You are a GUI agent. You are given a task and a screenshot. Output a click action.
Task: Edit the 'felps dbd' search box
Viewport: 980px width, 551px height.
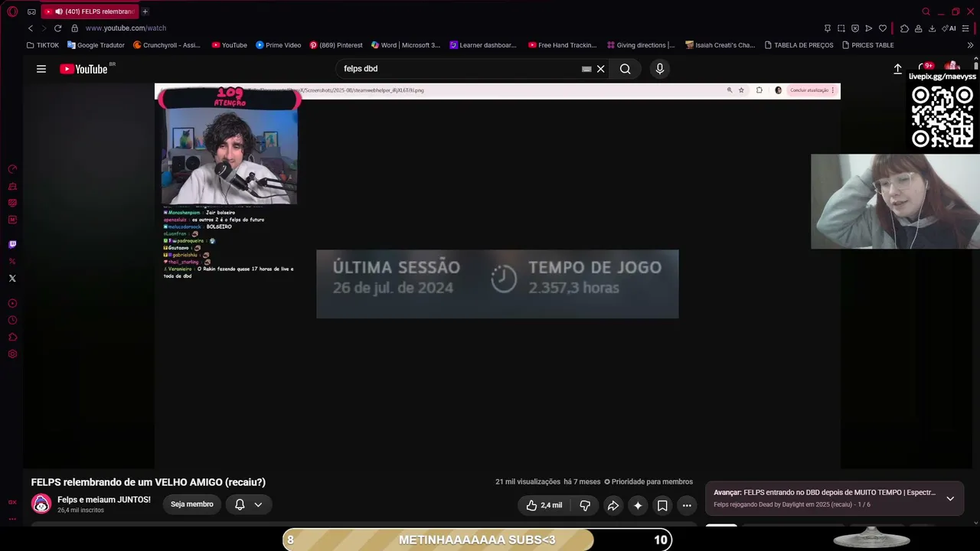click(459, 69)
